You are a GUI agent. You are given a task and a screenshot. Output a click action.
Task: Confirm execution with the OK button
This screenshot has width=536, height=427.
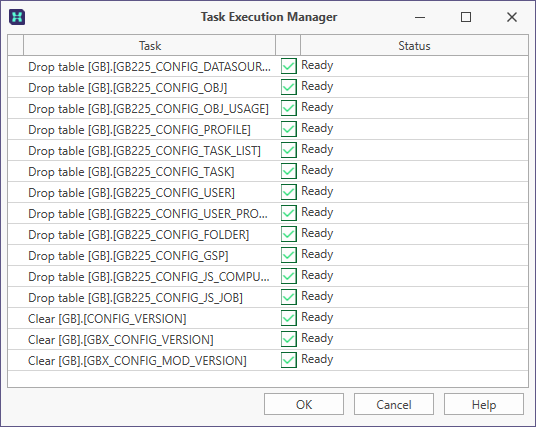tap(304, 404)
